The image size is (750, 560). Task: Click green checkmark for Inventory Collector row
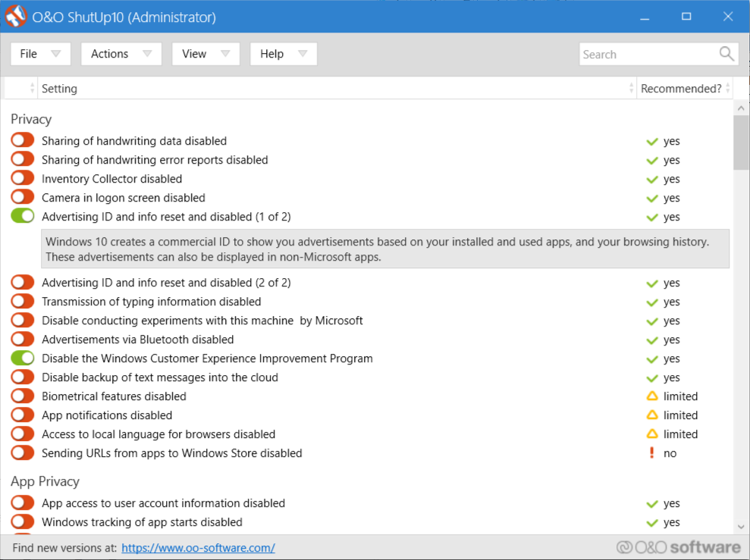point(651,180)
